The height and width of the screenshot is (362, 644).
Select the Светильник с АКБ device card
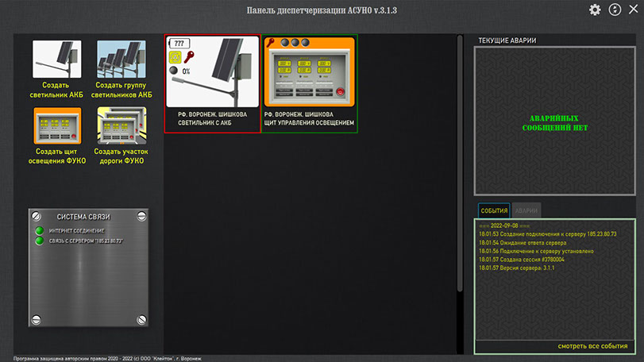[212, 83]
